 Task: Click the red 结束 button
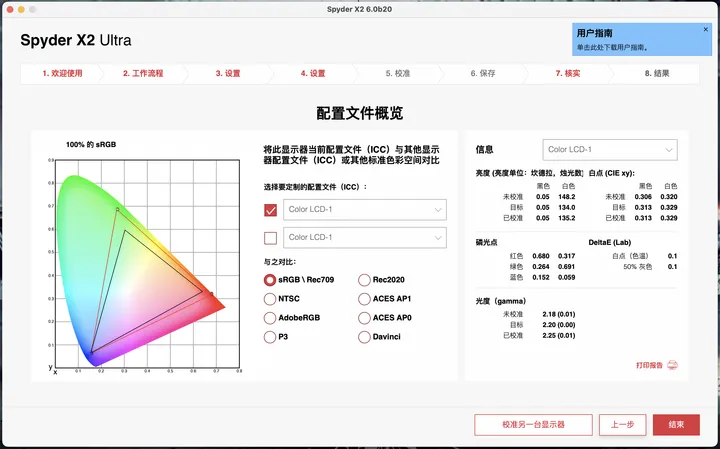pyautogui.click(x=676, y=425)
